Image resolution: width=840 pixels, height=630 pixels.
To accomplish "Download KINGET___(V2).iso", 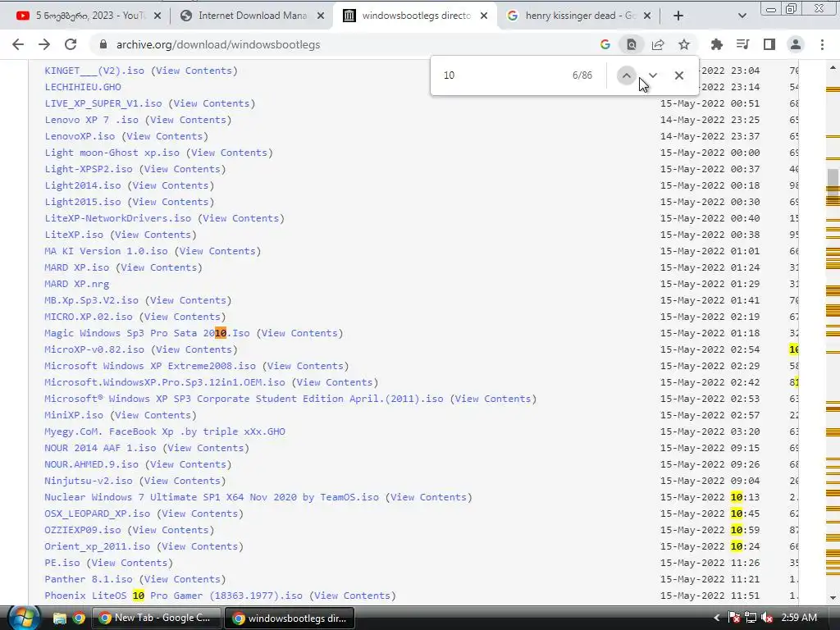I will (94, 71).
